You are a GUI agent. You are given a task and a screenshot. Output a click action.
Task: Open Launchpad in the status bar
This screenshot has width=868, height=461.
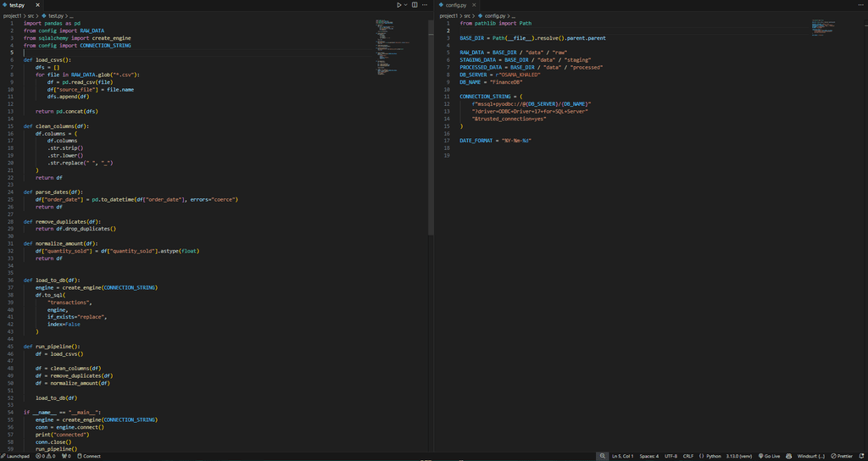pos(15,456)
